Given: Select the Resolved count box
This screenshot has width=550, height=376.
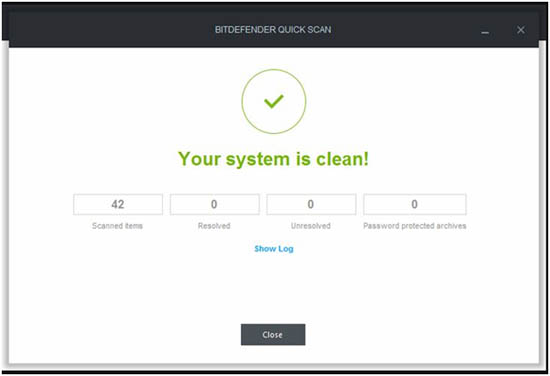Looking at the screenshot, I should (x=215, y=204).
